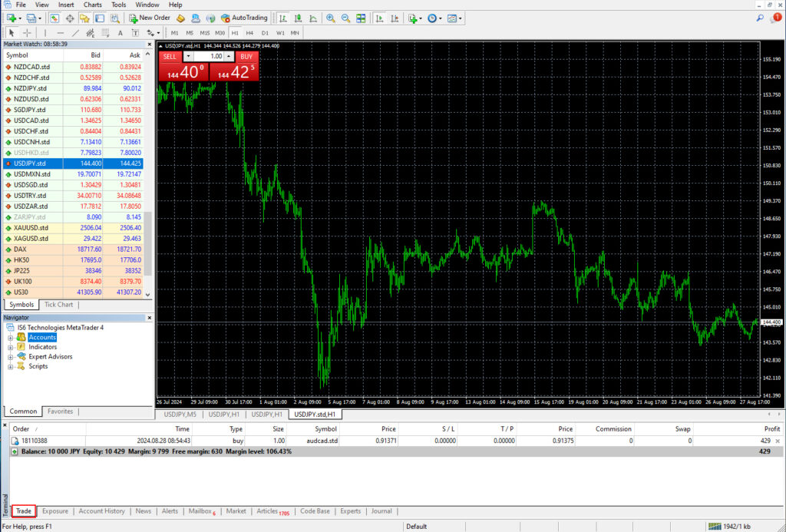Toggle the Terminal panel toolbar icon
This screenshot has width=786, height=532.
[x=100, y=18]
